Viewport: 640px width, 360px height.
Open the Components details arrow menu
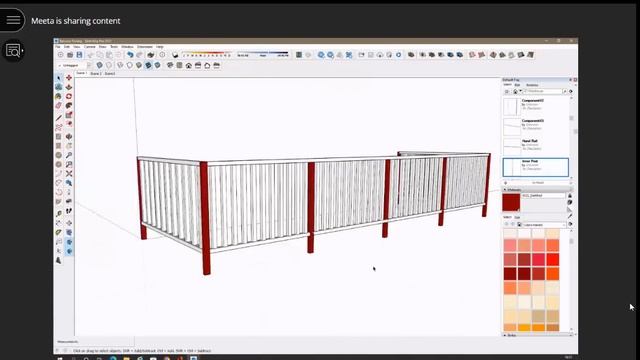click(x=571, y=91)
